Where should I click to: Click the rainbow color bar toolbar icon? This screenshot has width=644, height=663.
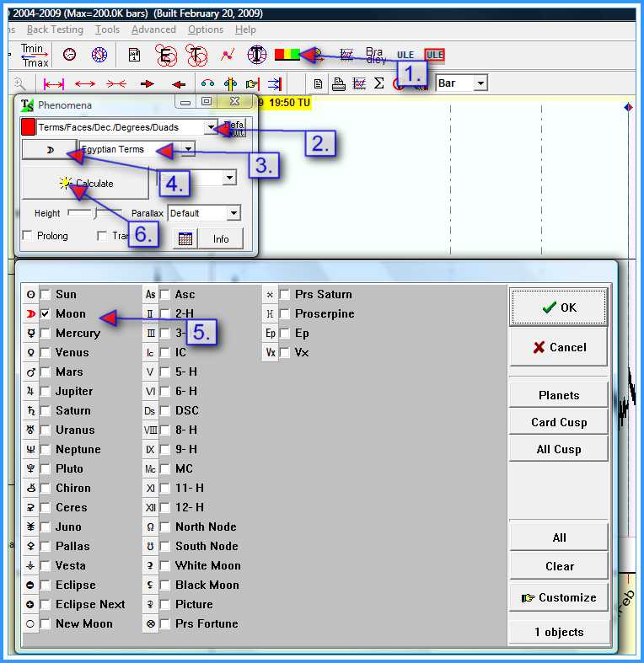[x=287, y=55]
